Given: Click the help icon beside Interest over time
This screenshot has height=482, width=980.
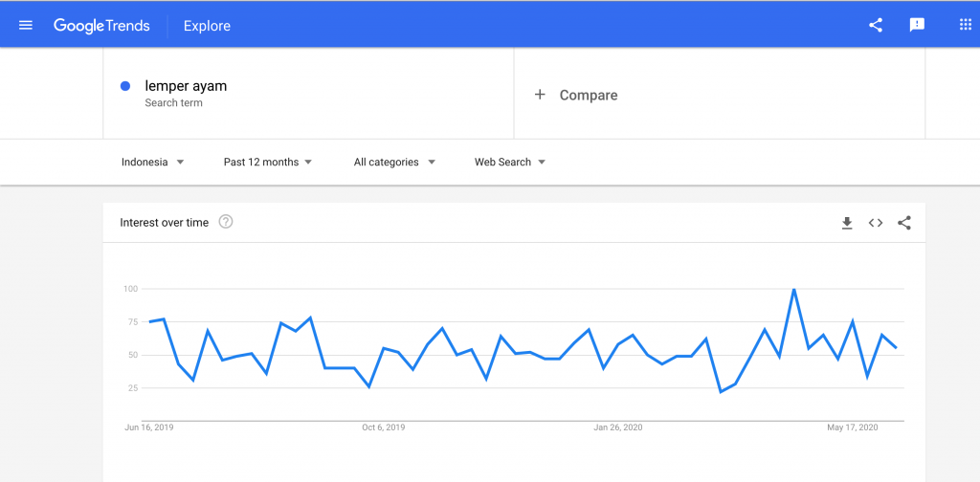Looking at the screenshot, I should point(226,222).
